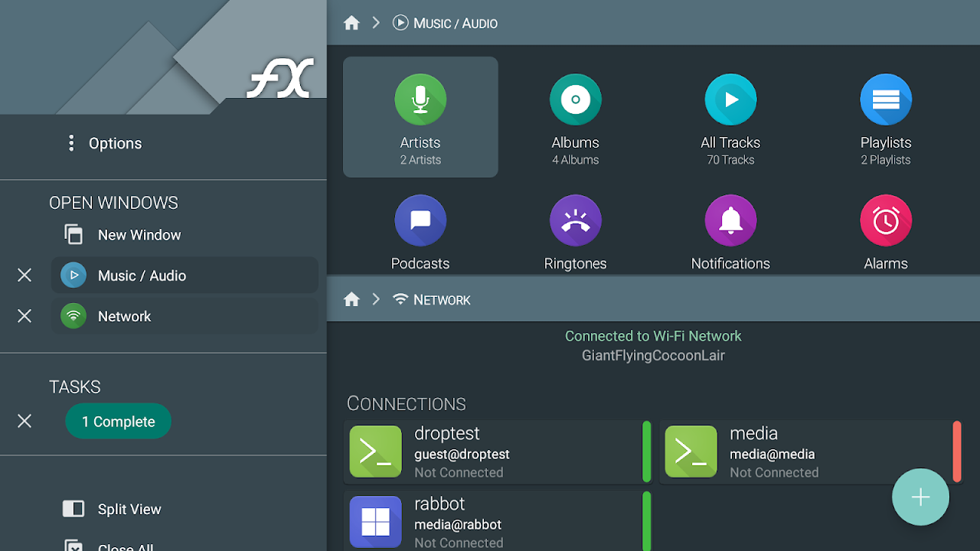This screenshot has height=551, width=980.
Task: Open the droptest connection entry
Action: (490, 452)
